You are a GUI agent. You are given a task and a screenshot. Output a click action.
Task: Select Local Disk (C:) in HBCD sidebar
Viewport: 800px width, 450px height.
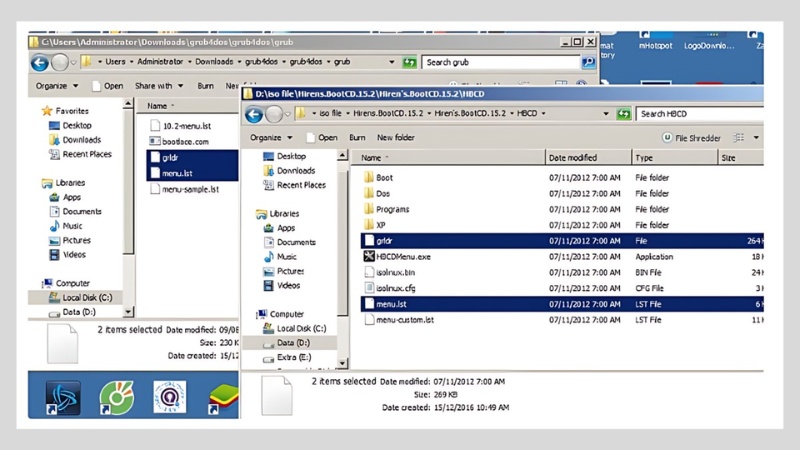pyautogui.click(x=300, y=328)
